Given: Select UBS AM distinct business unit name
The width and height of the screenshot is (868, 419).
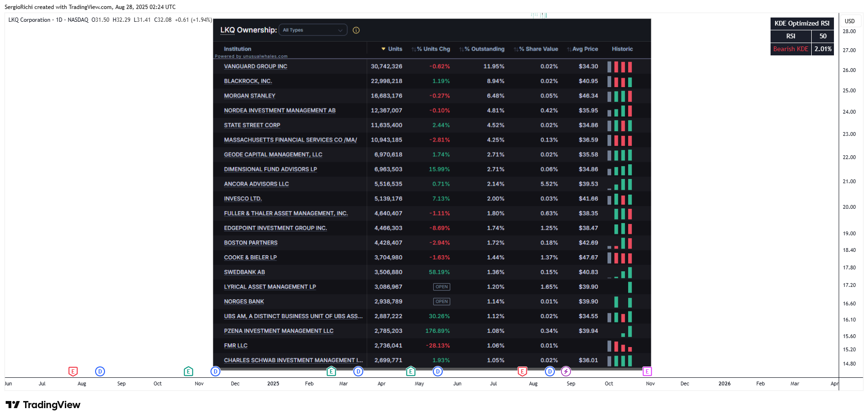Looking at the screenshot, I should [x=293, y=316].
